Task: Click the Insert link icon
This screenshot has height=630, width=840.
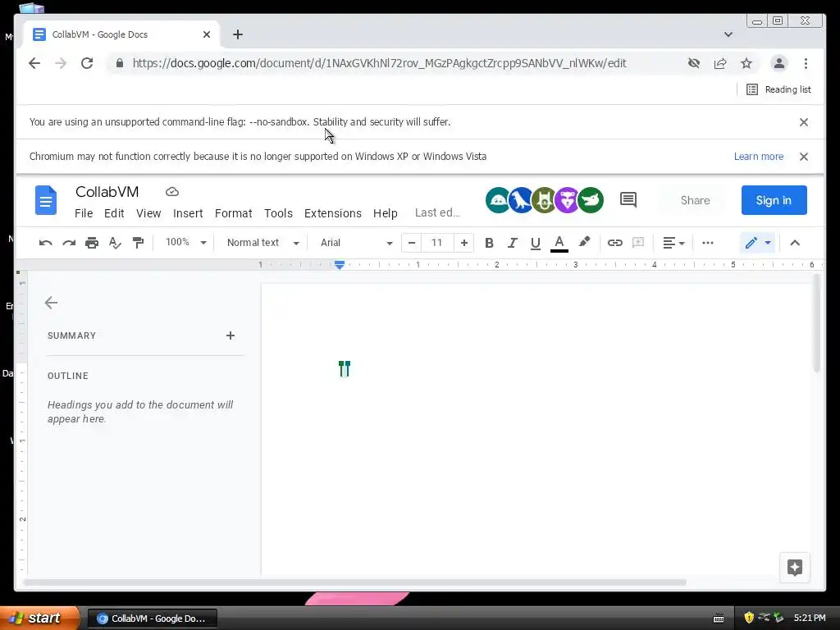Action: coord(615,243)
